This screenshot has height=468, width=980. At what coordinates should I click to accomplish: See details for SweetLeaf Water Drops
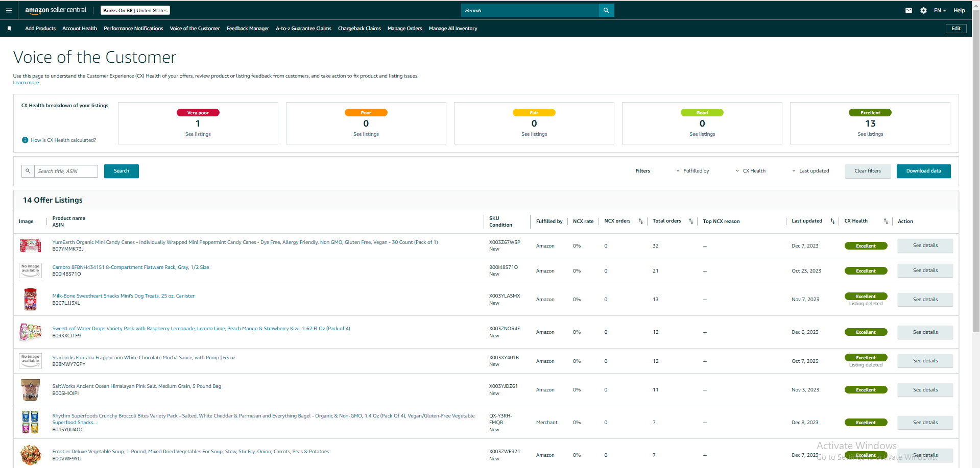coord(925,332)
